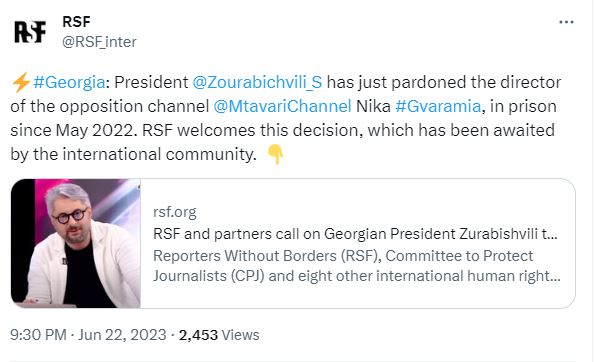
Task: Open the #Georgia hashtag
Action: click(x=69, y=82)
